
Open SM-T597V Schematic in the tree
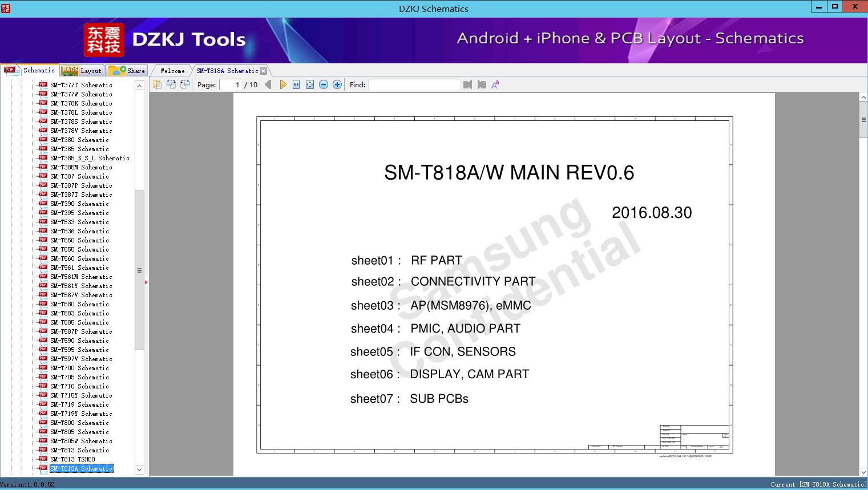[x=81, y=359]
